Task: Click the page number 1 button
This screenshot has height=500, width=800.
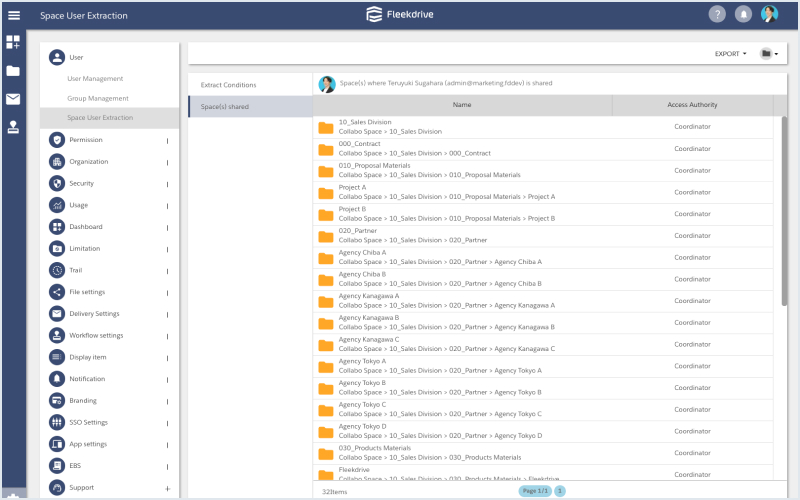Action: click(560, 491)
